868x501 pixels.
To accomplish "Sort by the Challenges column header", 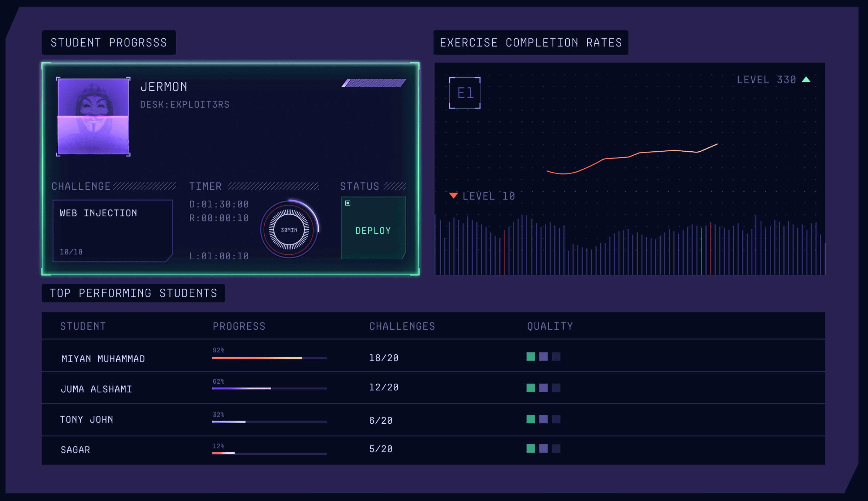I will click(402, 326).
